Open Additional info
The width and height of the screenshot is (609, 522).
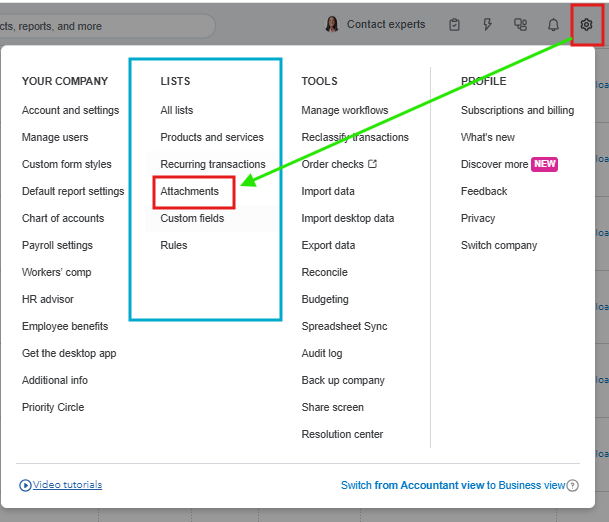55,380
